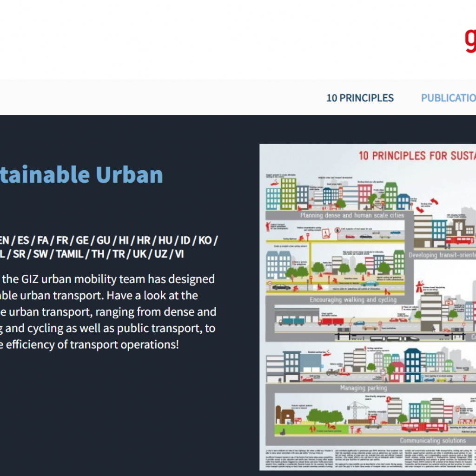Open the VI language version
This screenshot has height=476, width=476.
click(179, 254)
